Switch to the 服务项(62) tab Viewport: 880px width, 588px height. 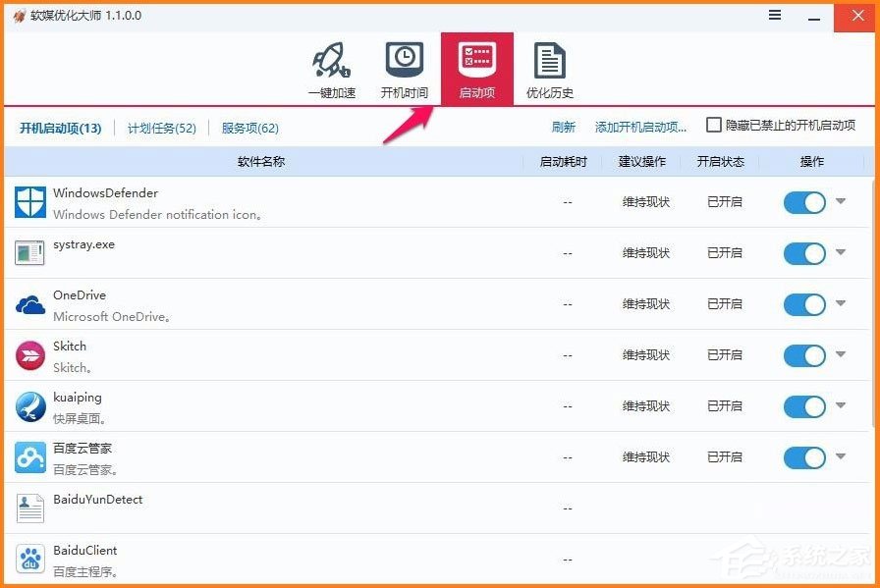[x=249, y=128]
